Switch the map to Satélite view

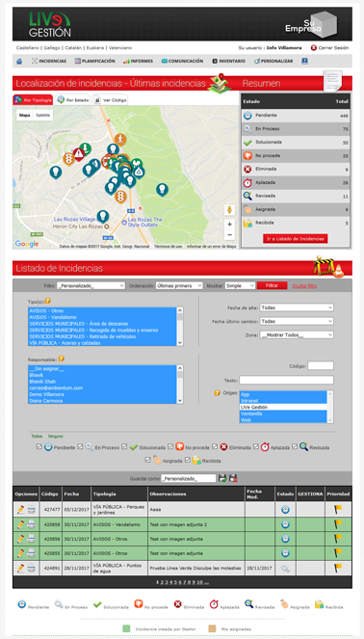coord(42,116)
